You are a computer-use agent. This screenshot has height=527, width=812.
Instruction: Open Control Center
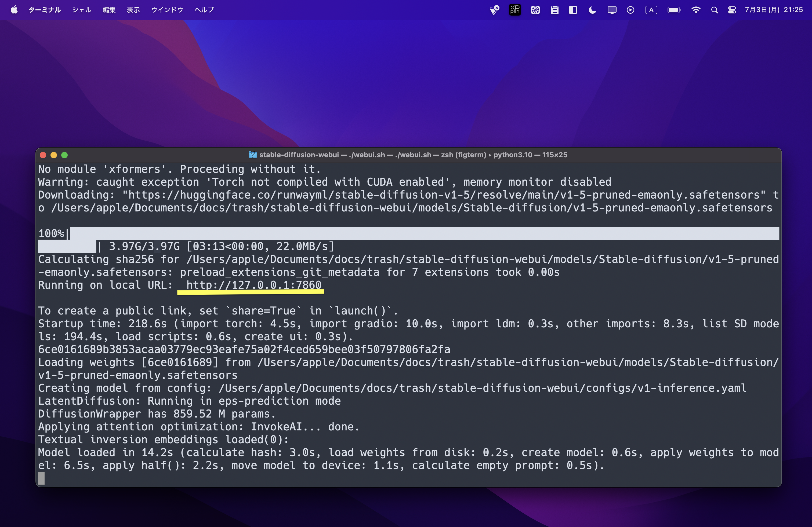(x=731, y=10)
